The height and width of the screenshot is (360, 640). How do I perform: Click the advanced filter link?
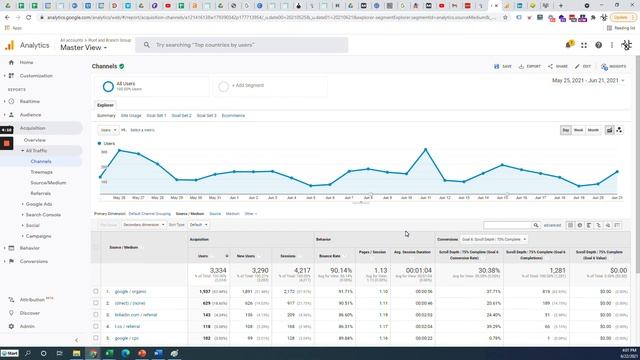pos(552,225)
